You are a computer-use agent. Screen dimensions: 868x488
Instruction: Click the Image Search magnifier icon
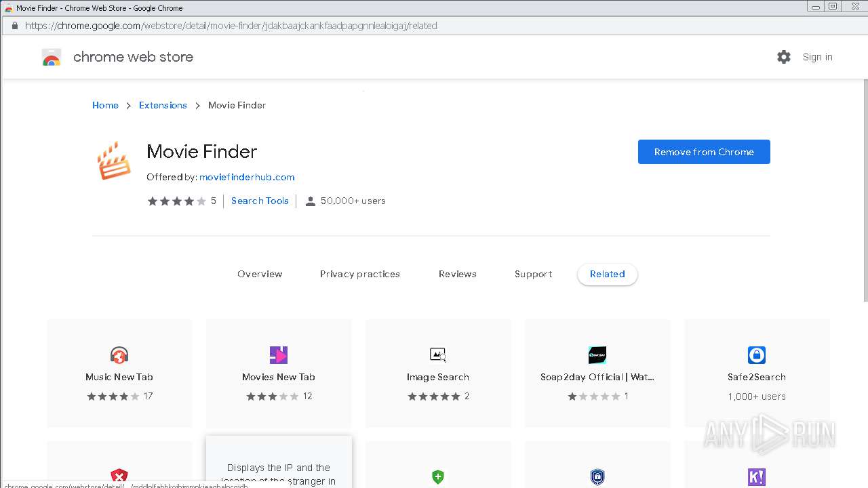pos(438,355)
